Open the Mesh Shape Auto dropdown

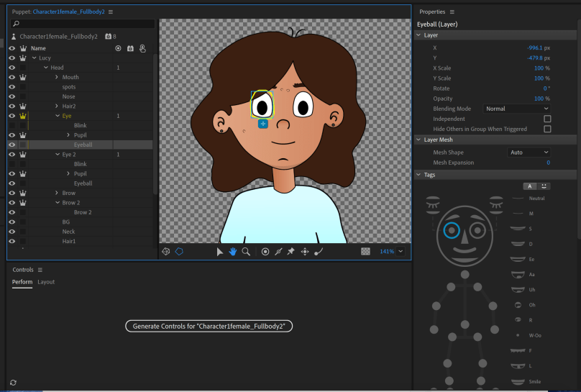tap(529, 152)
